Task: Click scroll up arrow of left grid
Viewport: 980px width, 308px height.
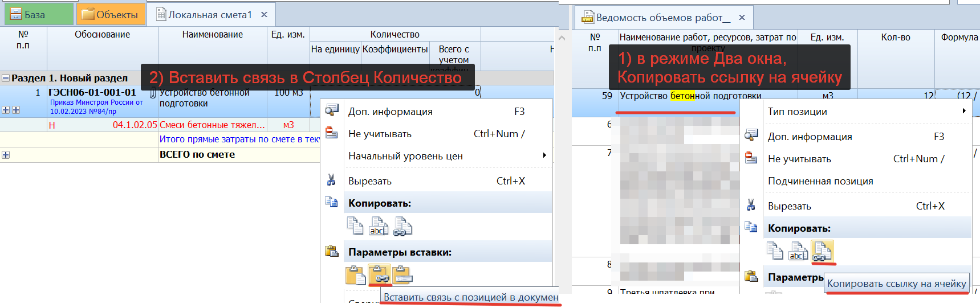Action: pos(562,38)
